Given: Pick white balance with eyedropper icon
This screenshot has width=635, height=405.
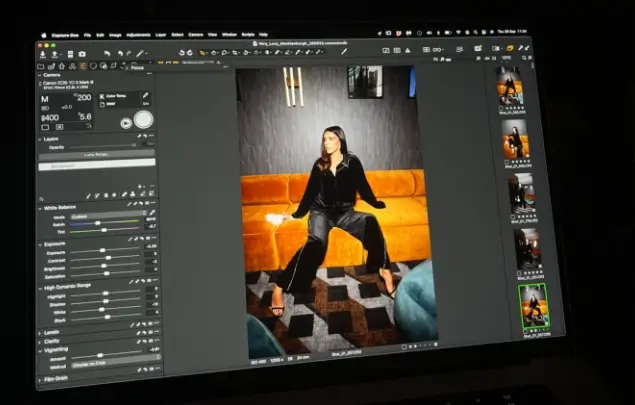Looking at the screenshot, I should [x=153, y=213].
